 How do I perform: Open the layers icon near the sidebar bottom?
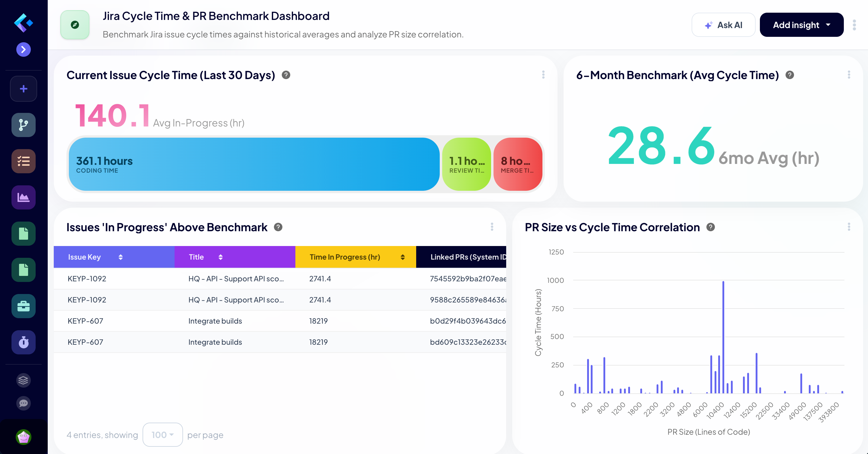click(x=23, y=381)
